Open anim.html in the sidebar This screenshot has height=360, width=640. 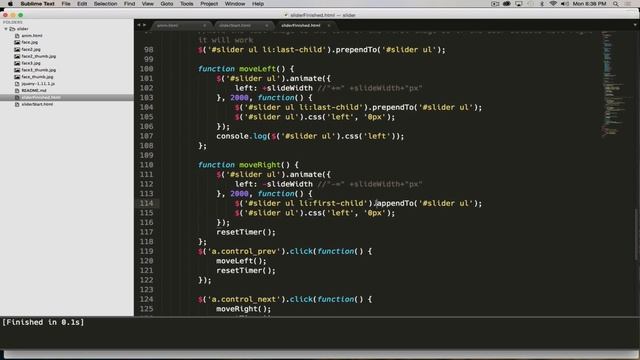[32, 36]
